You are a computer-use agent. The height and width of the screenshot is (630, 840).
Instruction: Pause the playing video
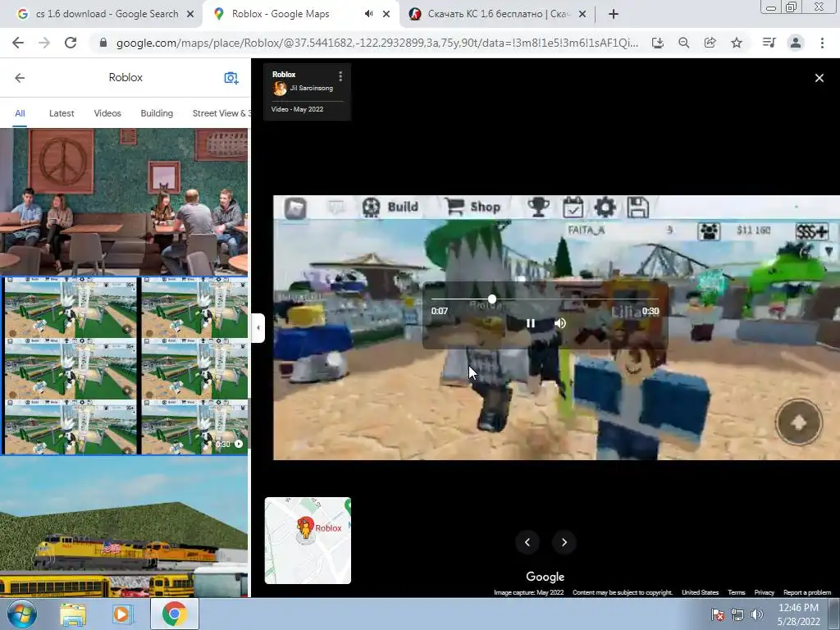[x=531, y=323]
